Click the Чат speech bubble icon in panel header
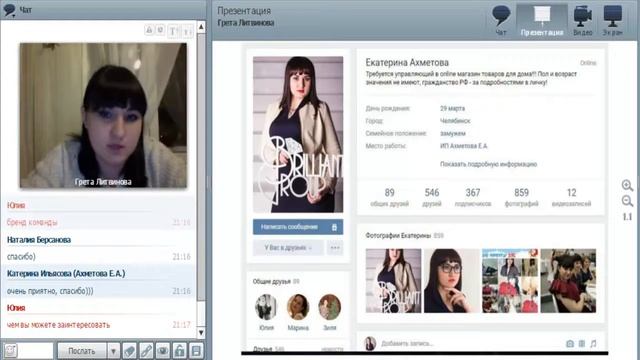The height and width of the screenshot is (360, 640). tap(9, 10)
